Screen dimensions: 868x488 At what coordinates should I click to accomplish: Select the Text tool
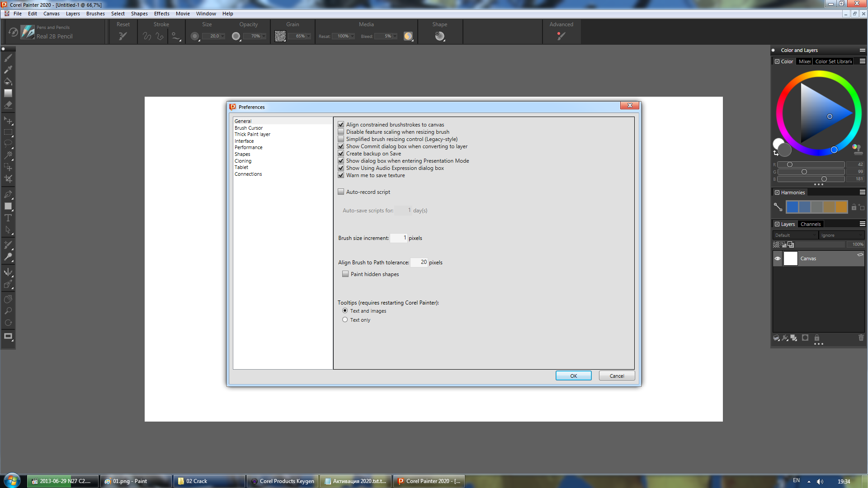tap(8, 218)
